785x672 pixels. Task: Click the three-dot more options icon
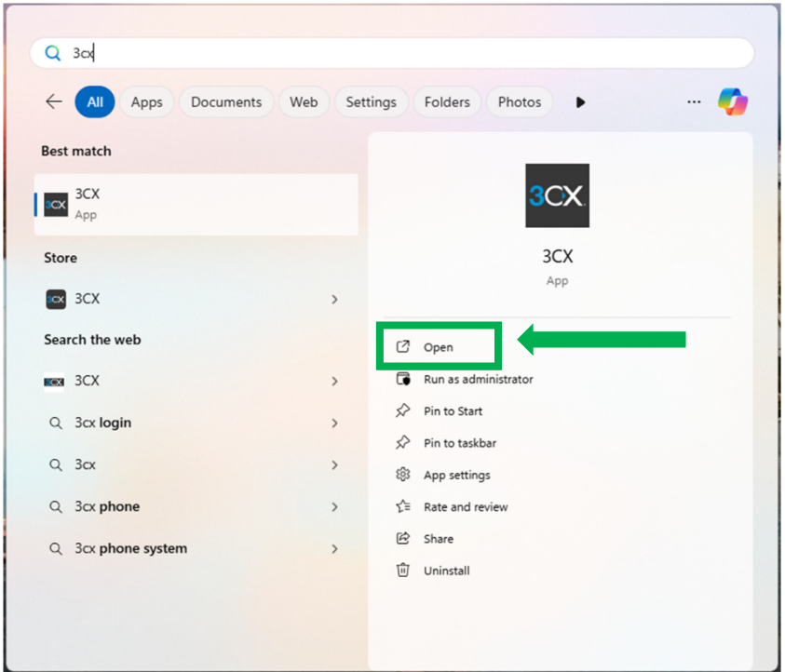click(694, 102)
